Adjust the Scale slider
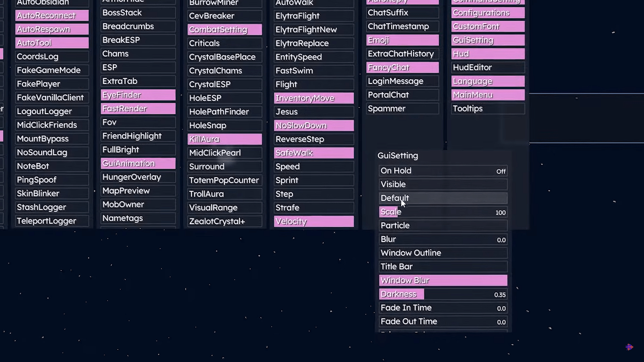The image size is (644, 362). point(443,212)
